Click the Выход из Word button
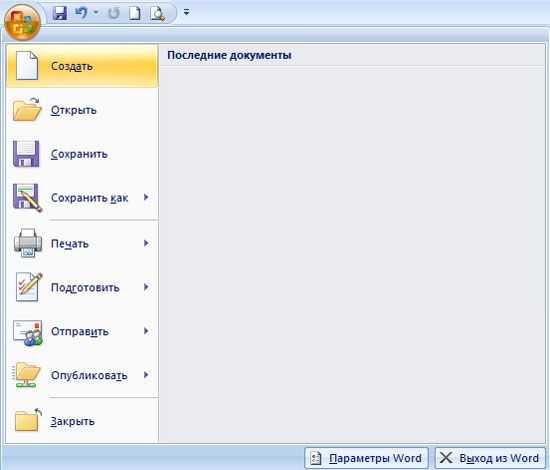This screenshot has width=550, height=470. pos(490,458)
